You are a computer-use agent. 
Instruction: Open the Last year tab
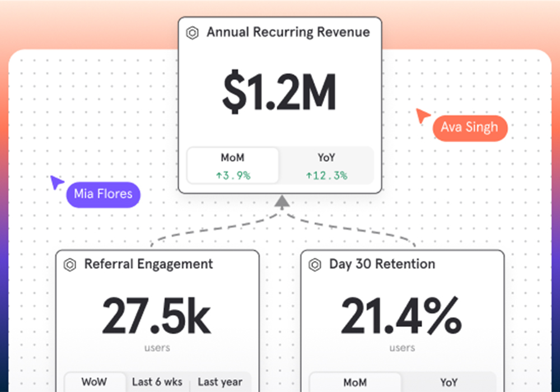click(x=220, y=382)
